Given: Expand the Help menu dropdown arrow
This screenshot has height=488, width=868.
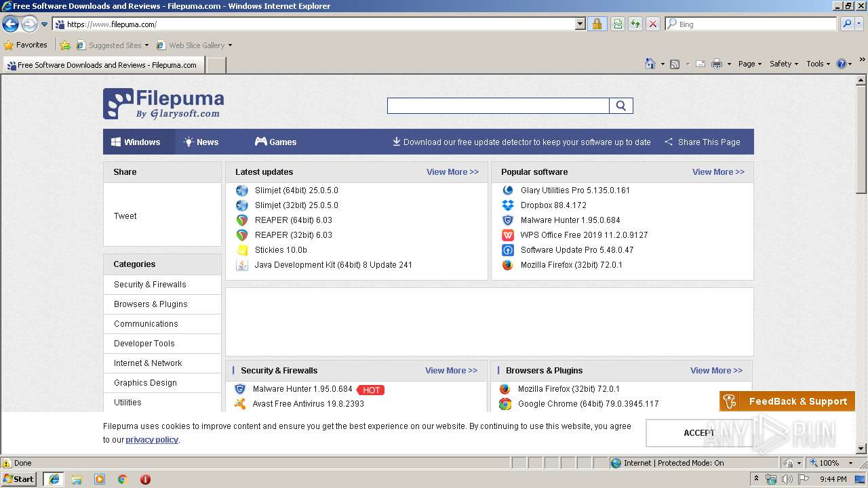Looking at the screenshot, I should point(850,64).
